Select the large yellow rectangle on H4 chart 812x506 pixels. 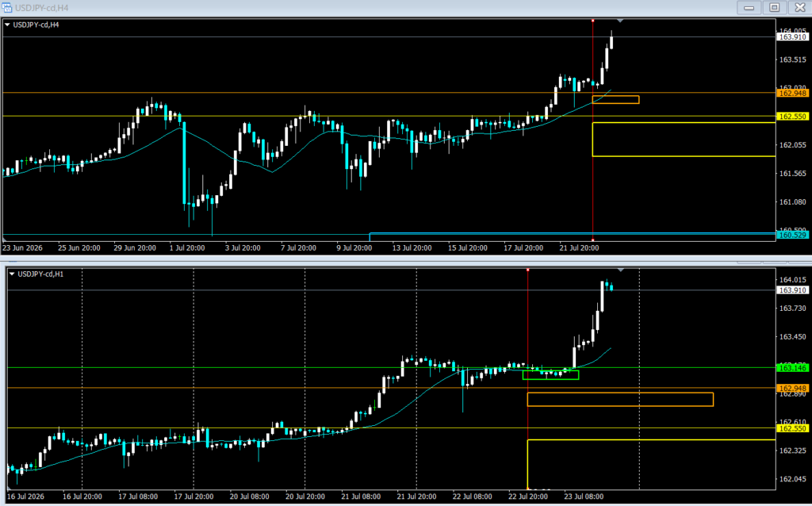pyautogui.click(x=684, y=140)
